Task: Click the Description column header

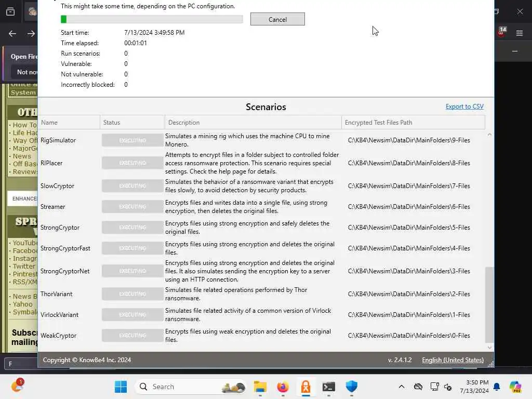Action: pos(253,123)
